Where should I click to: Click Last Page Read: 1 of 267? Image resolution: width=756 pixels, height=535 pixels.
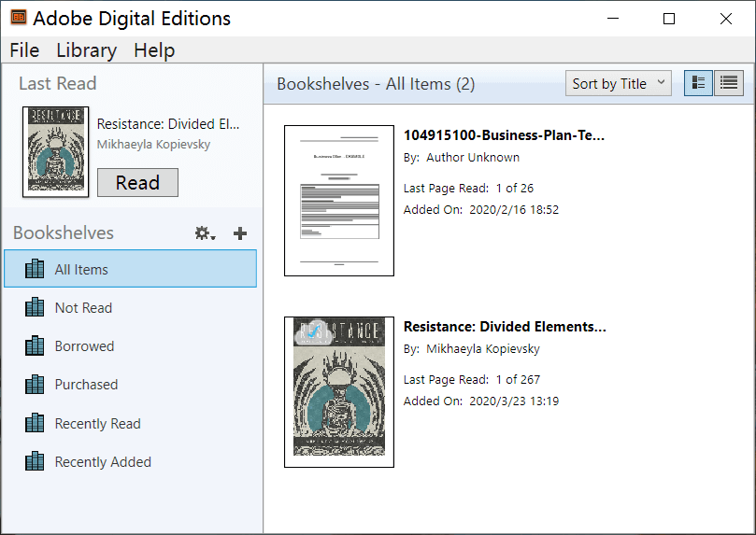pyautogui.click(x=472, y=379)
